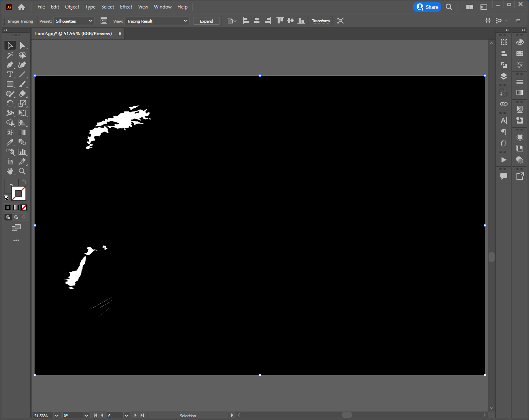Select the Symbol Sprayer tool
The width and height of the screenshot is (529, 420).
pyautogui.click(x=10, y=152)
